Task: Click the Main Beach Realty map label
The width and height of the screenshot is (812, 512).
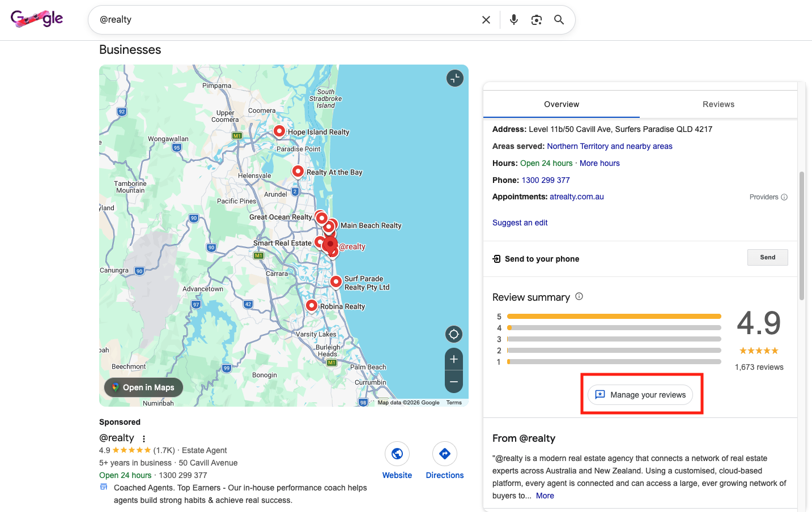Action: point(371,225)
